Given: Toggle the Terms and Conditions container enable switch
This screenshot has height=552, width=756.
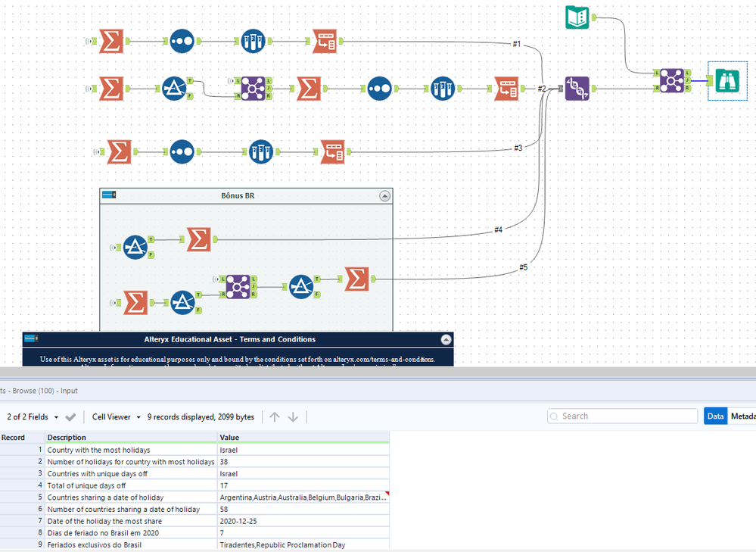Looking at the screenshot, I should (31, 338).
